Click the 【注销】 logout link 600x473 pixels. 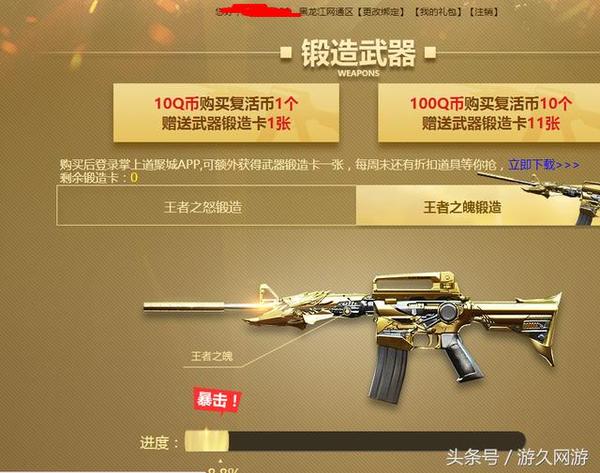click(x=484, y=12)
